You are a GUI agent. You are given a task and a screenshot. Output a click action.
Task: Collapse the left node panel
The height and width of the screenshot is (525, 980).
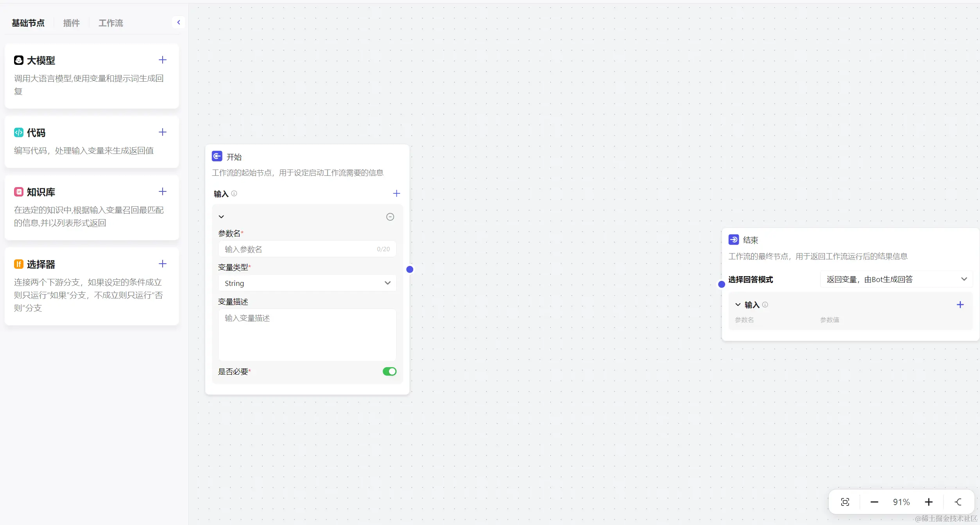(179, 22)
